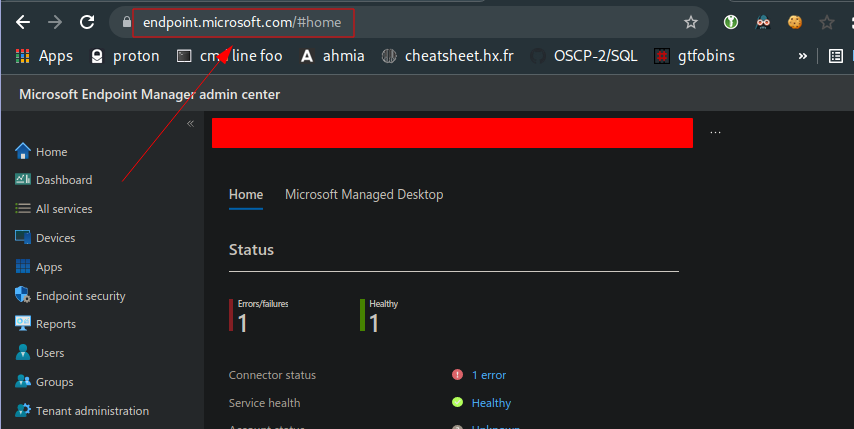Click the Healthy count tile
The width and height of the screenshot is (854, 429).
click(x=379, y=316)
